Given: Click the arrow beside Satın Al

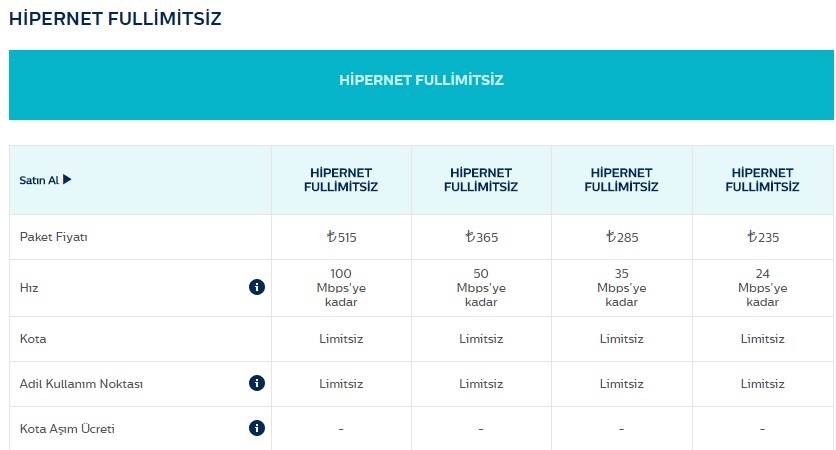Looking at the screenshot, I should coord(68,180).
